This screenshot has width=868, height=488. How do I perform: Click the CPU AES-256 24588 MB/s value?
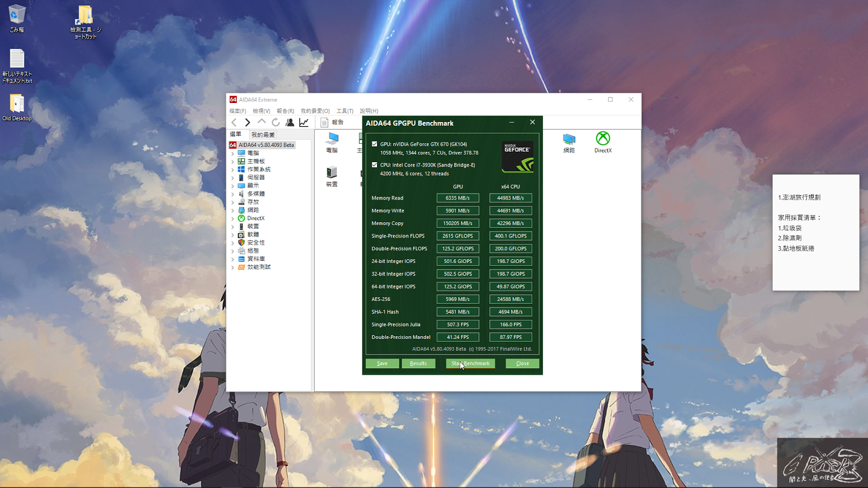click(510, 299)
